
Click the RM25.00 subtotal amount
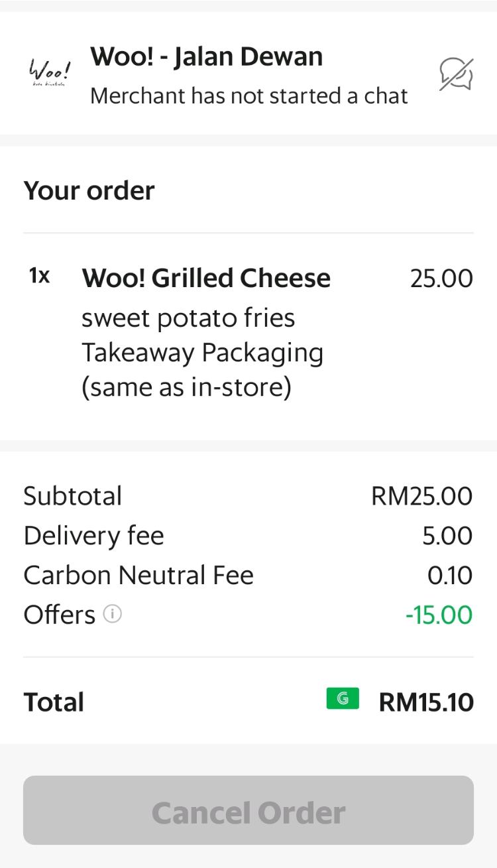(421, 496)
